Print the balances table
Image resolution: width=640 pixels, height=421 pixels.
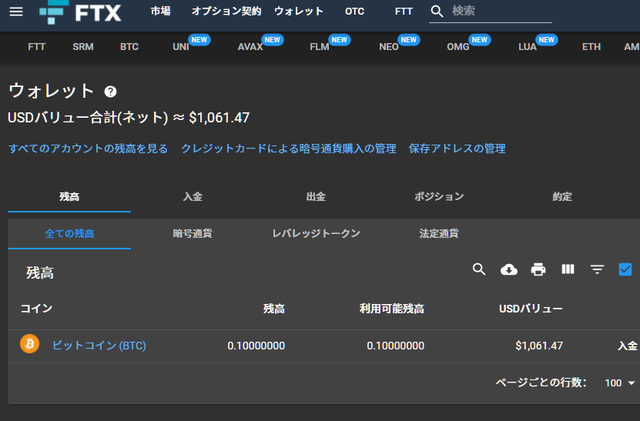538,270
